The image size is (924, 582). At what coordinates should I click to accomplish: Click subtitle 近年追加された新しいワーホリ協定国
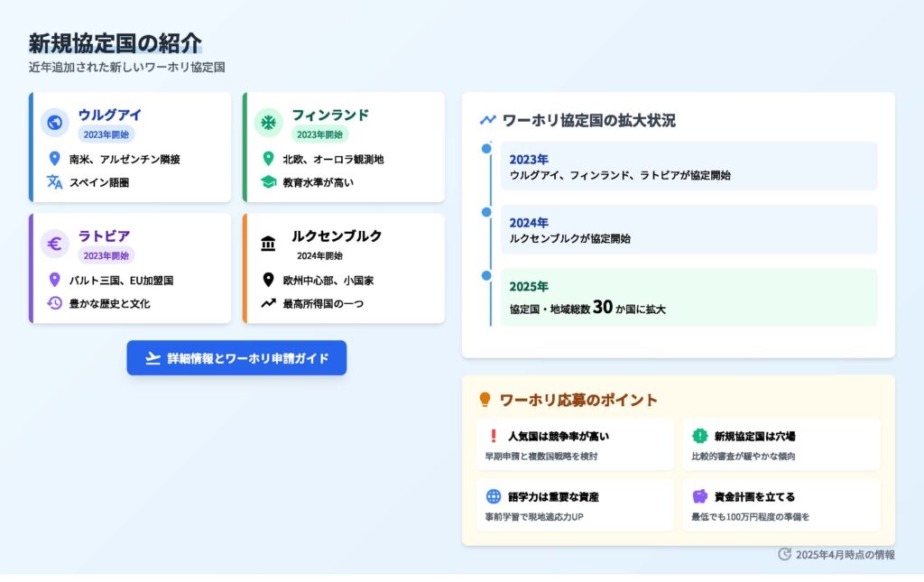[x=126, y=67]
